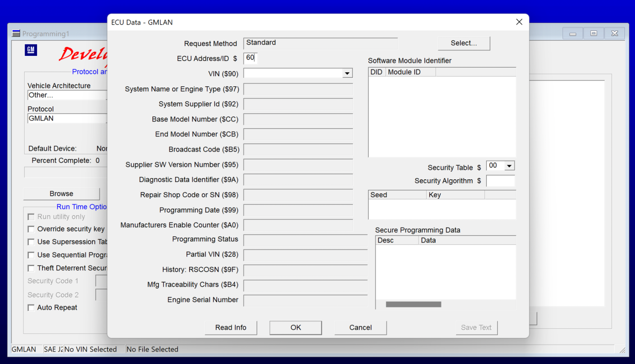The width and height of the screenshot is (635, 364).
Task: Check the Use Supersession Table option
Action: pyautogui.click(x=31, y=242)
